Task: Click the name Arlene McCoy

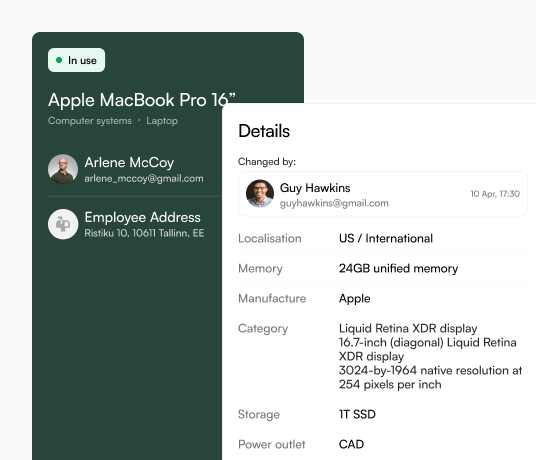Action: [129, 162]
